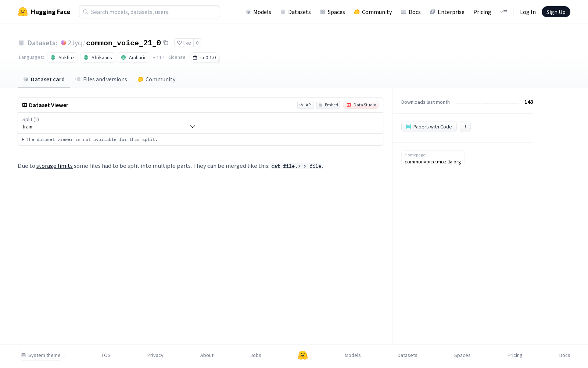Select the Afrikaans language tag
Screen dimensions: 588x368
98,57
